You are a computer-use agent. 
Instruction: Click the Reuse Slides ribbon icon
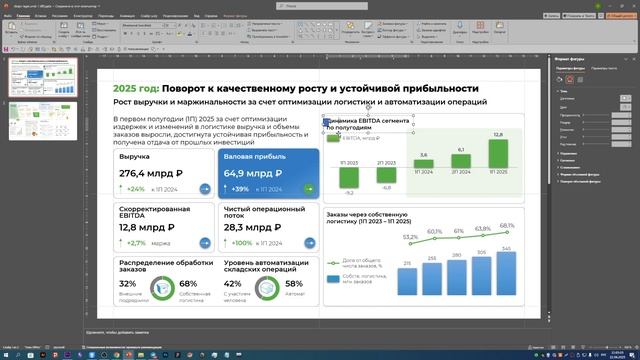click(80, 29)
